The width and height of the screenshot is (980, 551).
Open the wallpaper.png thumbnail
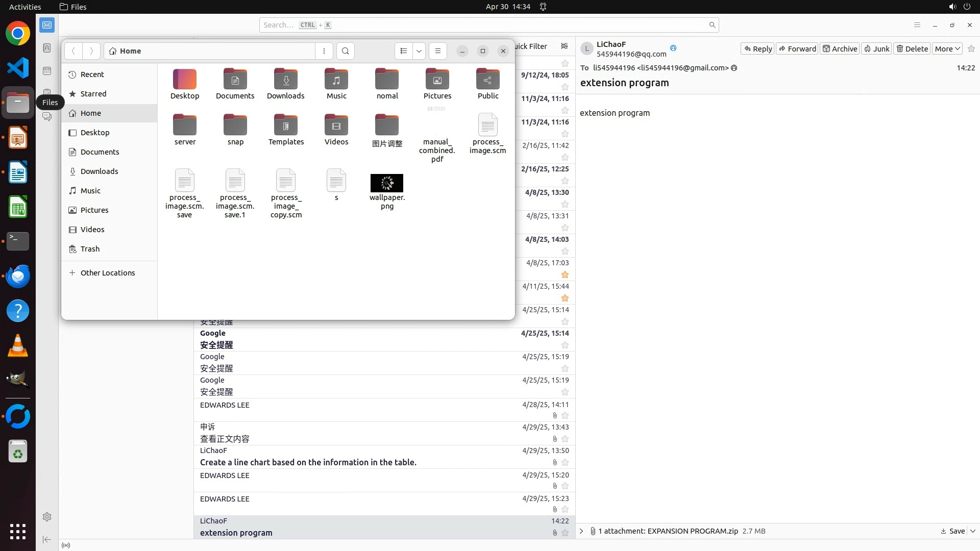click(x=387, y=183)
